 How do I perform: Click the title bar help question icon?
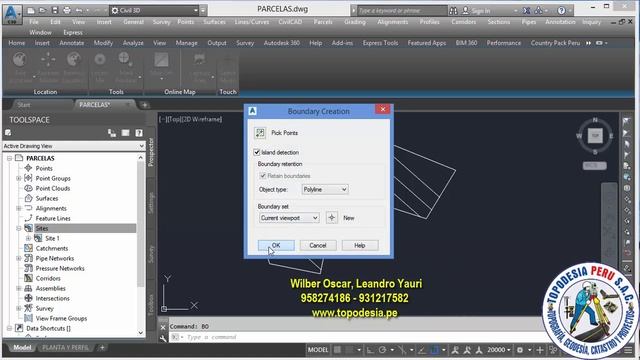pyautogui.click(x=562, y=11)
